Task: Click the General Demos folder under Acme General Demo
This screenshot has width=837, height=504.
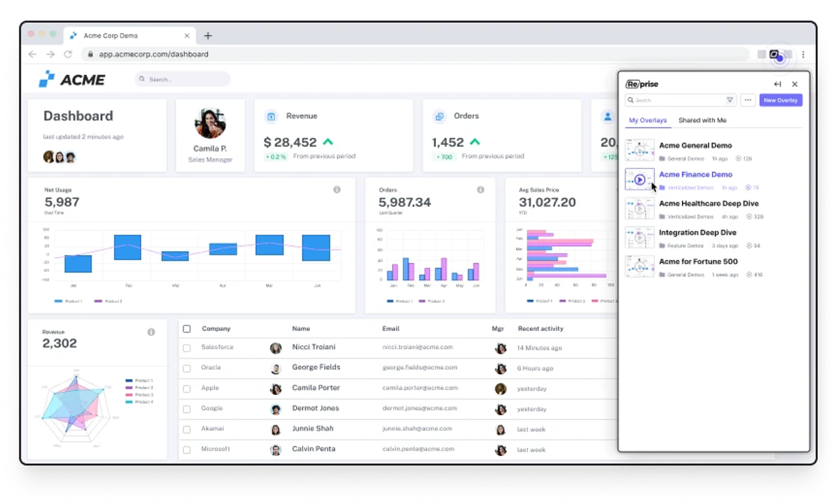Action: click(x=682, y=159)
